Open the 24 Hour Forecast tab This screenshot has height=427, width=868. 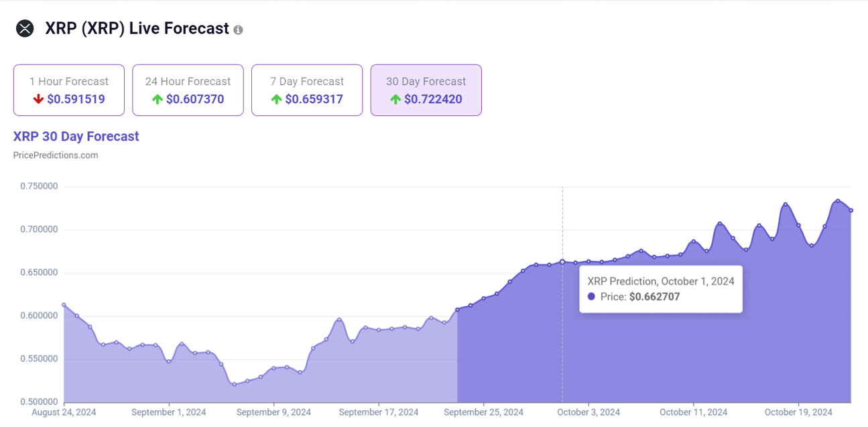coord(188,90)
